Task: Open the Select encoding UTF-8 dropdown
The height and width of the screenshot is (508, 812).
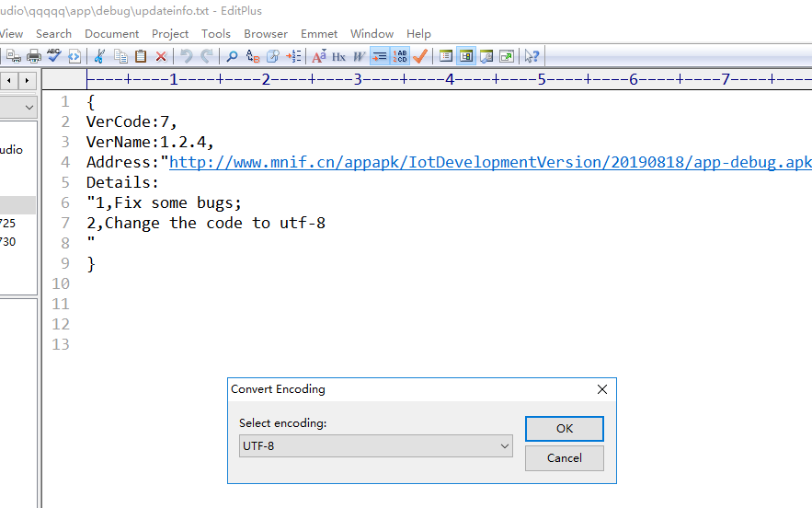Action: pos(375,446)
